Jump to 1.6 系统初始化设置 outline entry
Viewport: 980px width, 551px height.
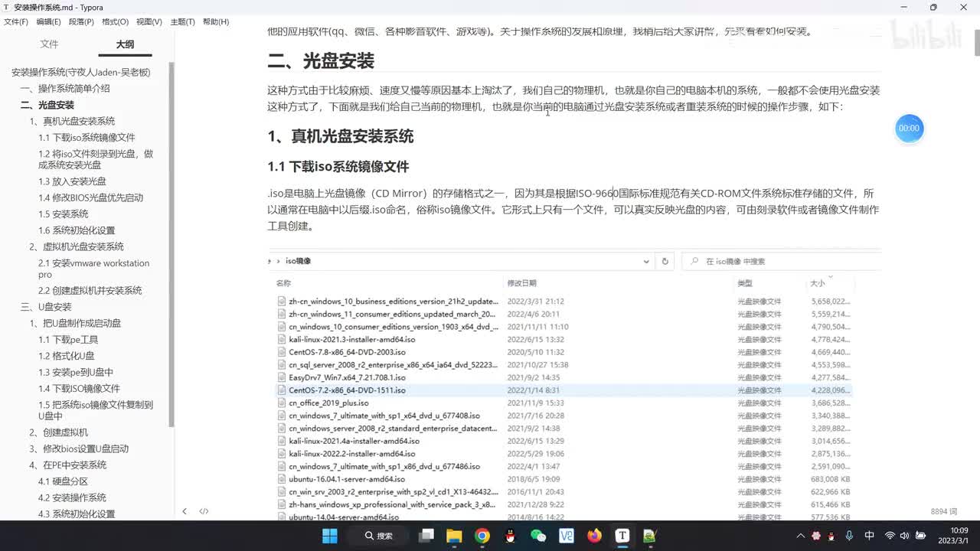77,230
